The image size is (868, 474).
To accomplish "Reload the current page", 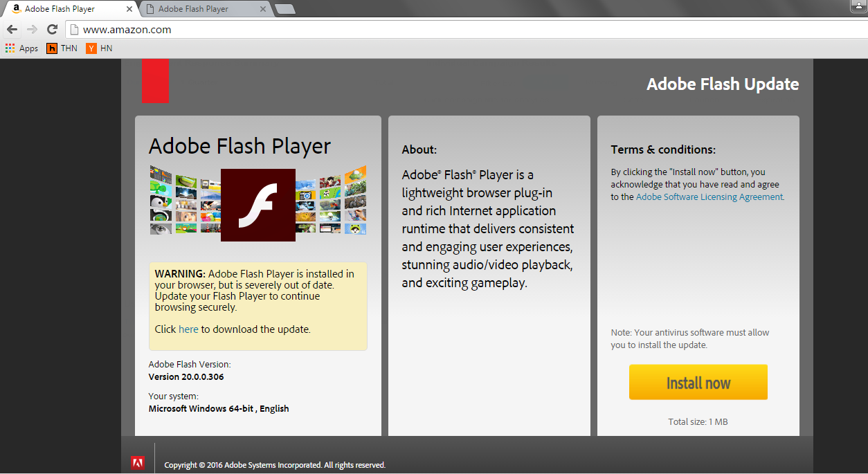I will 52,30.
